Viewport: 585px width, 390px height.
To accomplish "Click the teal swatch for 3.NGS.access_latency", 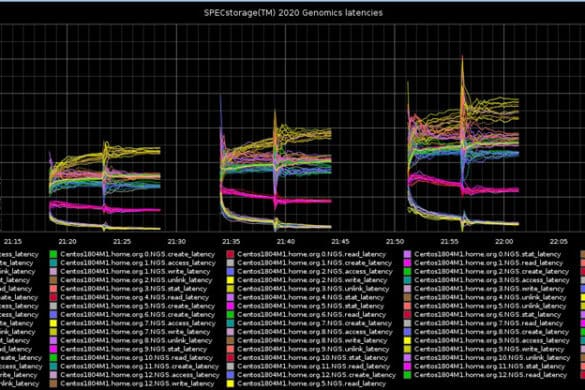I will (x=407, y=280).
